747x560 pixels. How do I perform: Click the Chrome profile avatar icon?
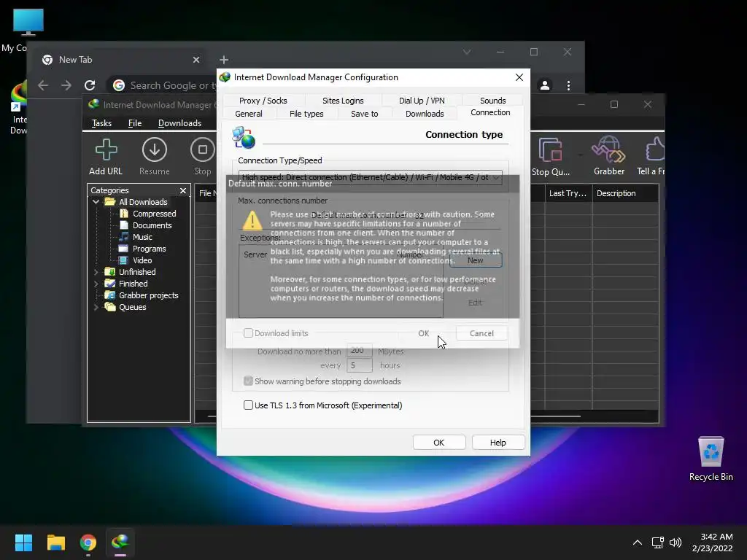click(x=544, y=85)
